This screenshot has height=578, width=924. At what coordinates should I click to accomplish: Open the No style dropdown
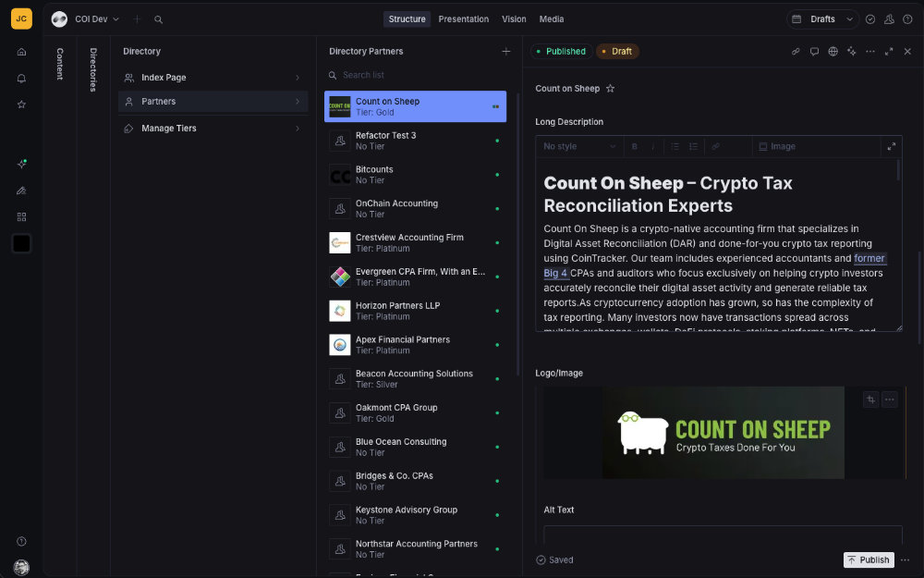click(x=579, y=146)
